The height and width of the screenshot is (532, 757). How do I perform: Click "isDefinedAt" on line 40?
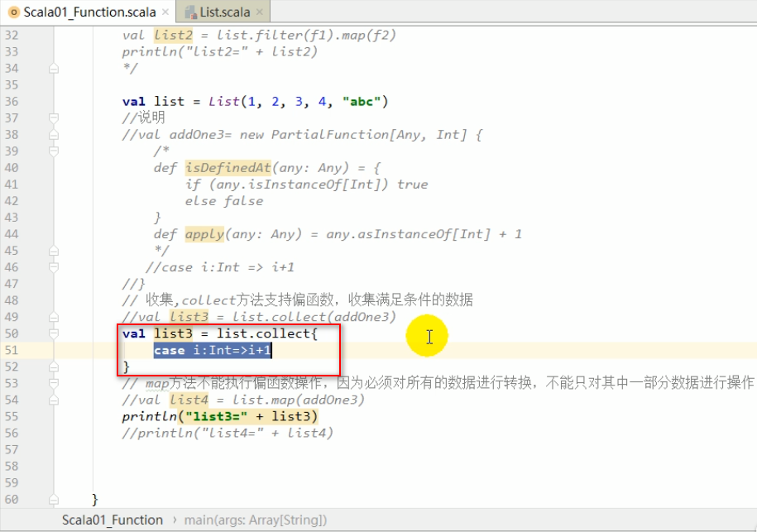[x=228, y=168]
